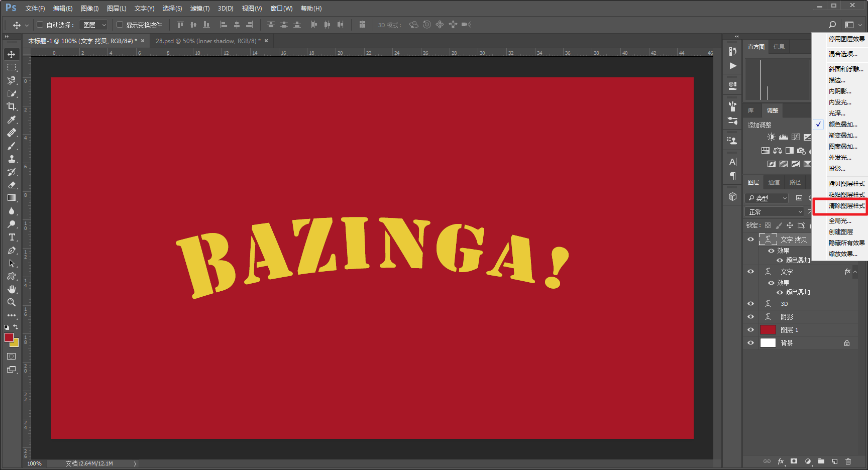
Task: Open the 文件(F) menu
Action: [35, 9]
